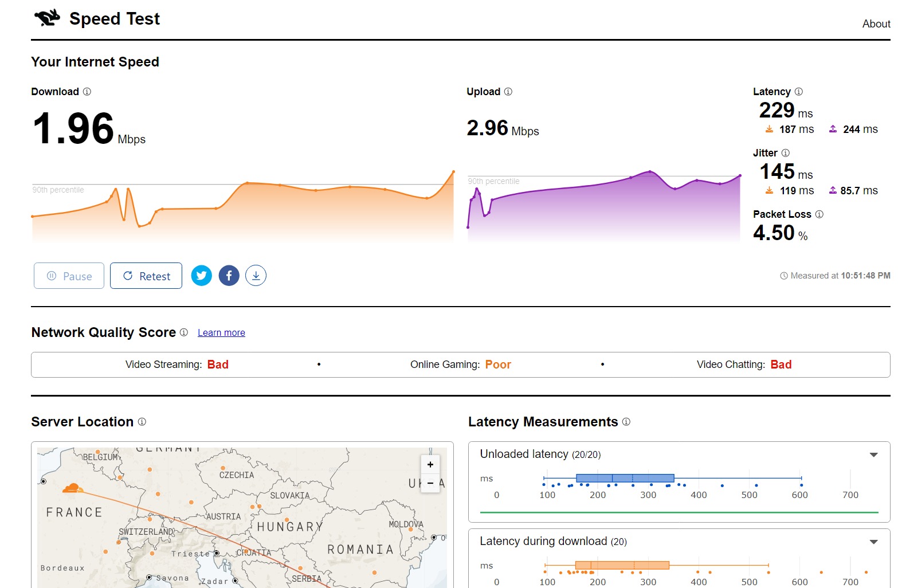Click the FRANCE label on the map

[x=74, y=512]
